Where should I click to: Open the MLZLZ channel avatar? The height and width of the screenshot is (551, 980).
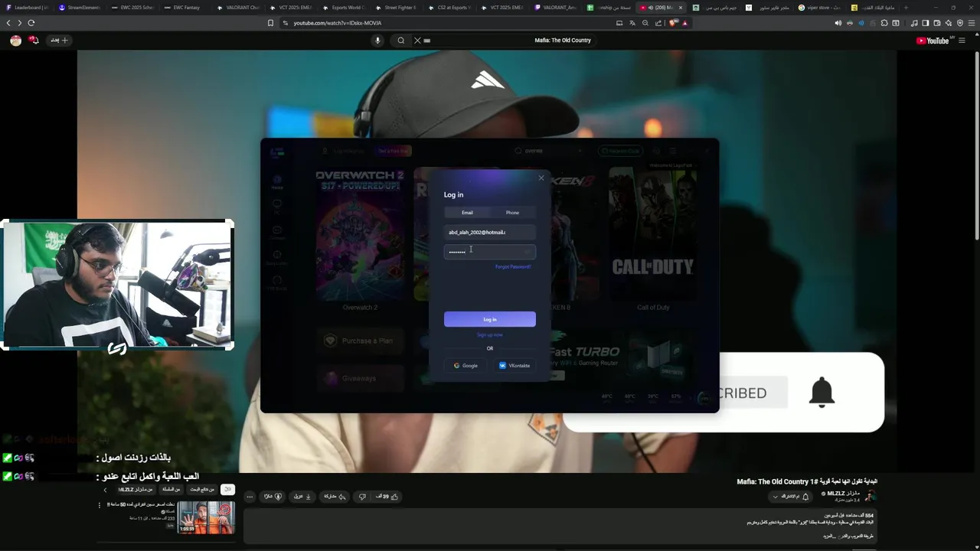pos(870,496)
